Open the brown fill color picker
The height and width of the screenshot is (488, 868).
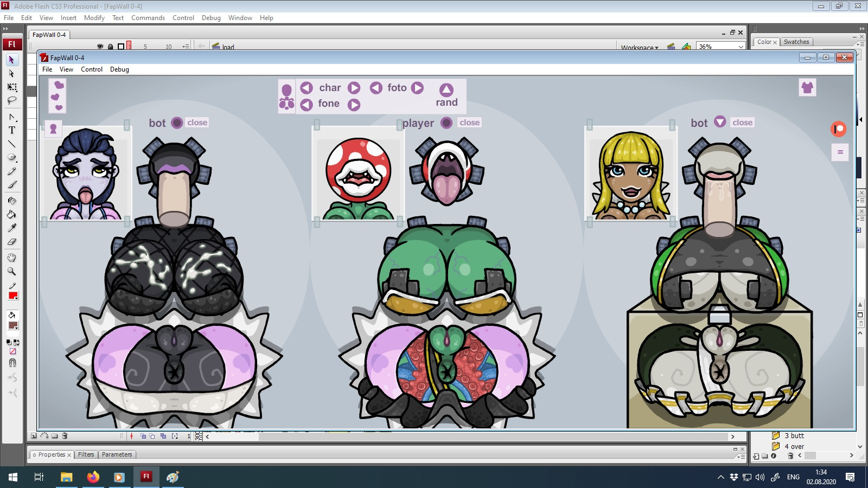click(14, 325)
